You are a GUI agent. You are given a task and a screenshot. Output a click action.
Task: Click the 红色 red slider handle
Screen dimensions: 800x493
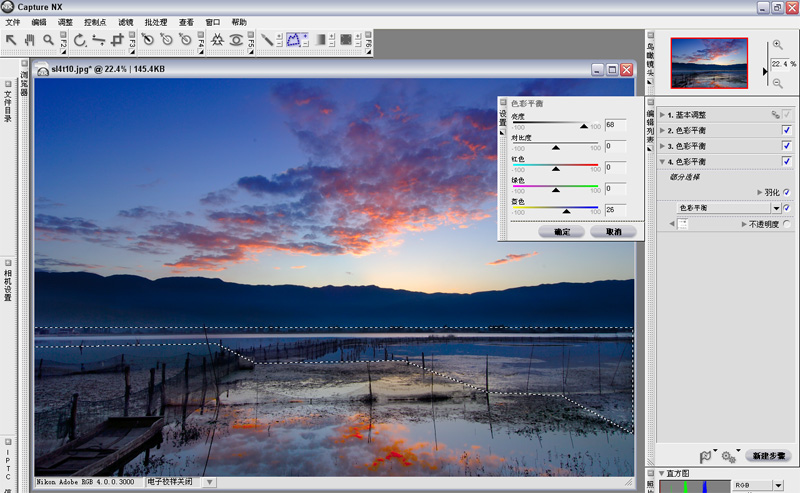click(x=556, y=169)
